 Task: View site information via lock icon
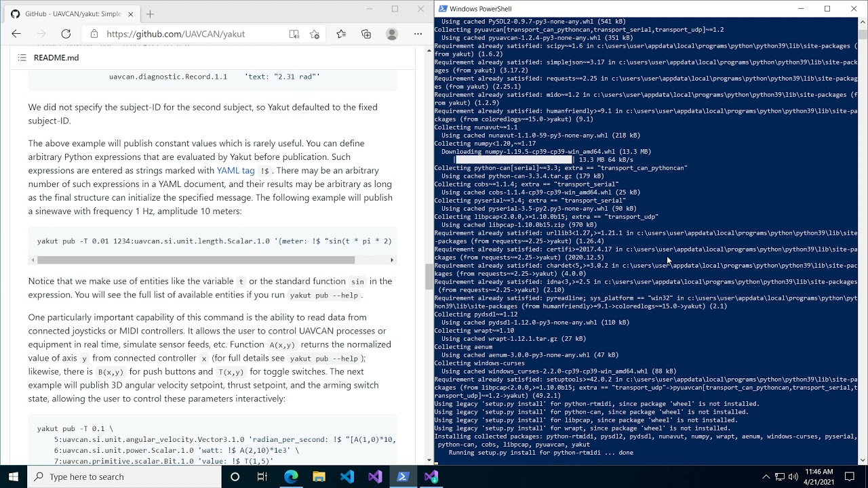click(94, 34)
